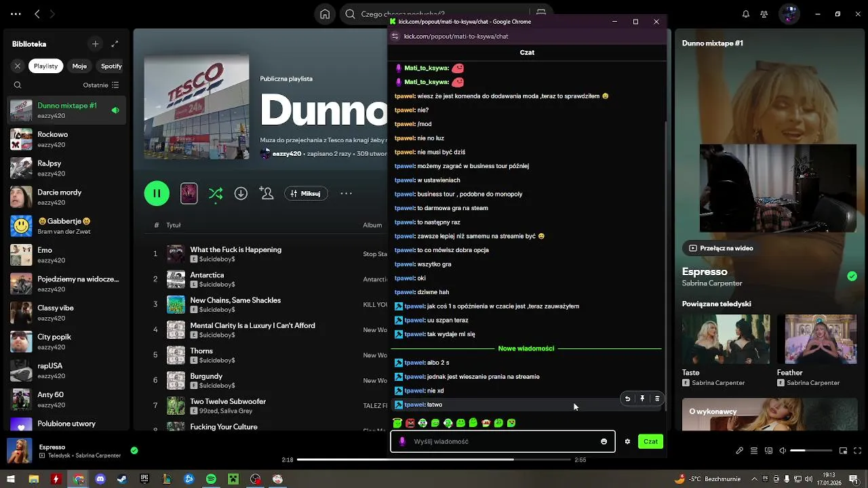The width and height of the screenshot is (868, 488).
Task: Open connect to a device
Action: click(768, 451)
